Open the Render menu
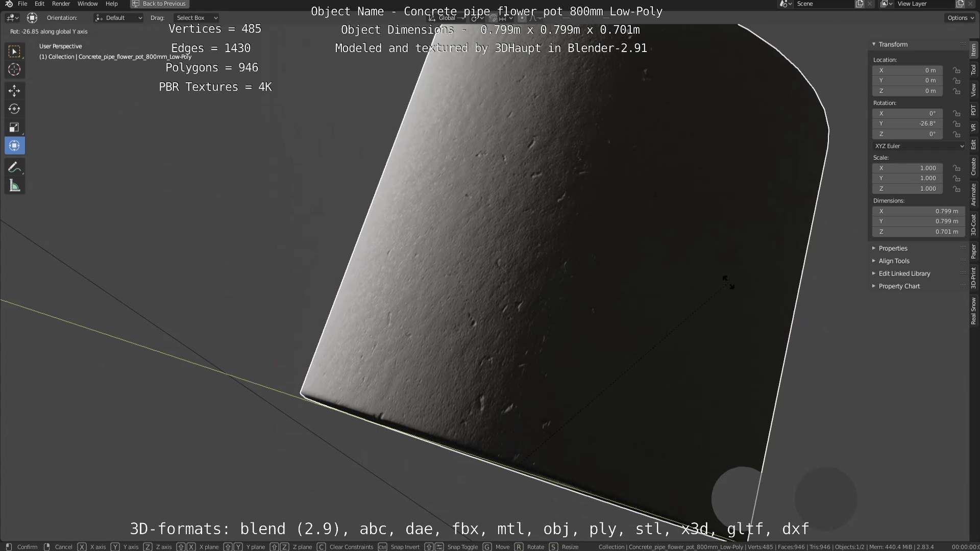 (61, 4)
